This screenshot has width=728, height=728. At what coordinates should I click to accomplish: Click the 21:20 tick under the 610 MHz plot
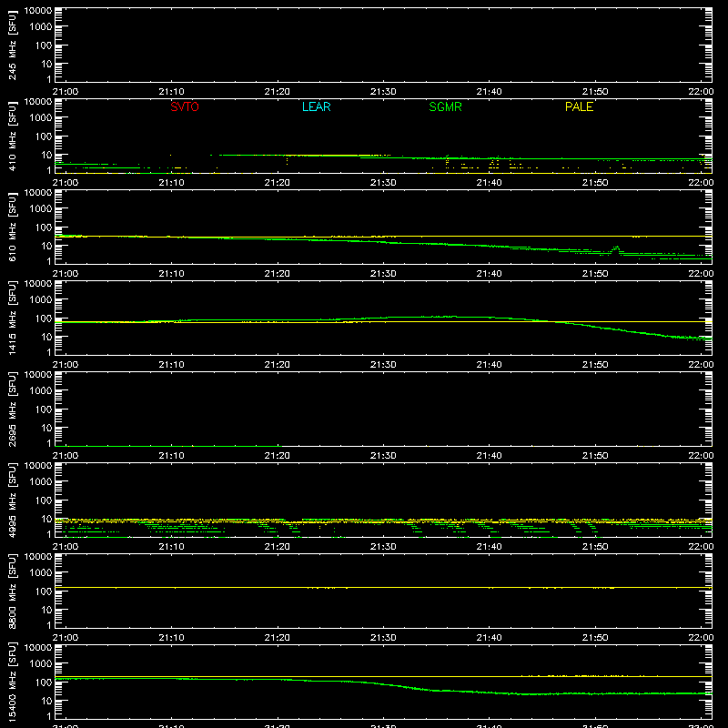[278, 274]
